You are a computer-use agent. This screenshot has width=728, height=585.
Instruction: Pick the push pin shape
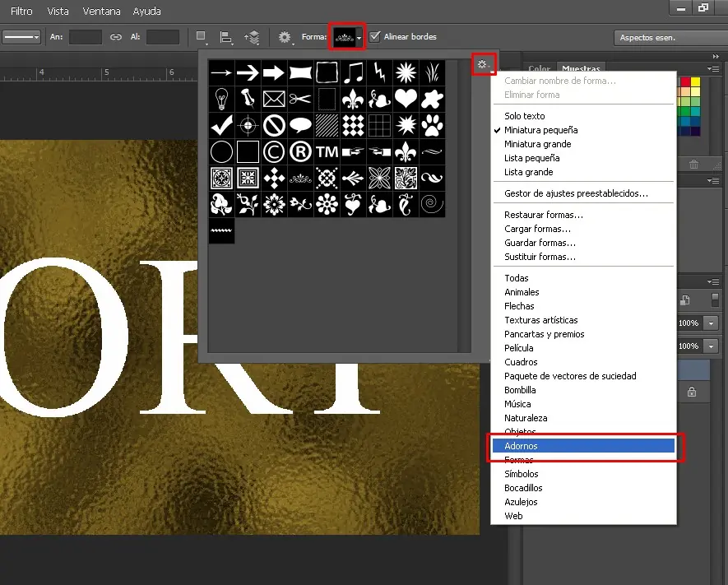[248, 99]
